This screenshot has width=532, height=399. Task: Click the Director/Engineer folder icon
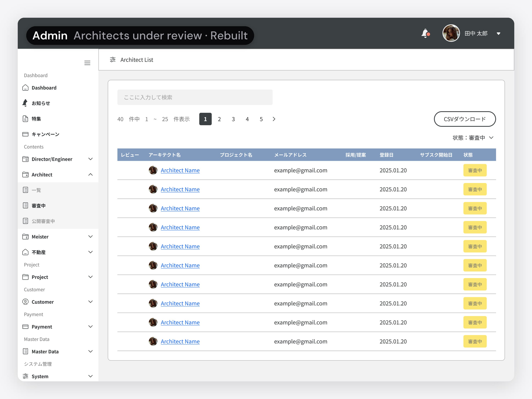[x=25, y=159]
